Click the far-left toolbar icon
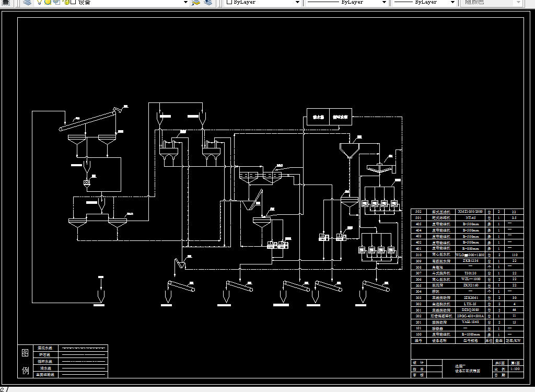 tap(6, 3)
